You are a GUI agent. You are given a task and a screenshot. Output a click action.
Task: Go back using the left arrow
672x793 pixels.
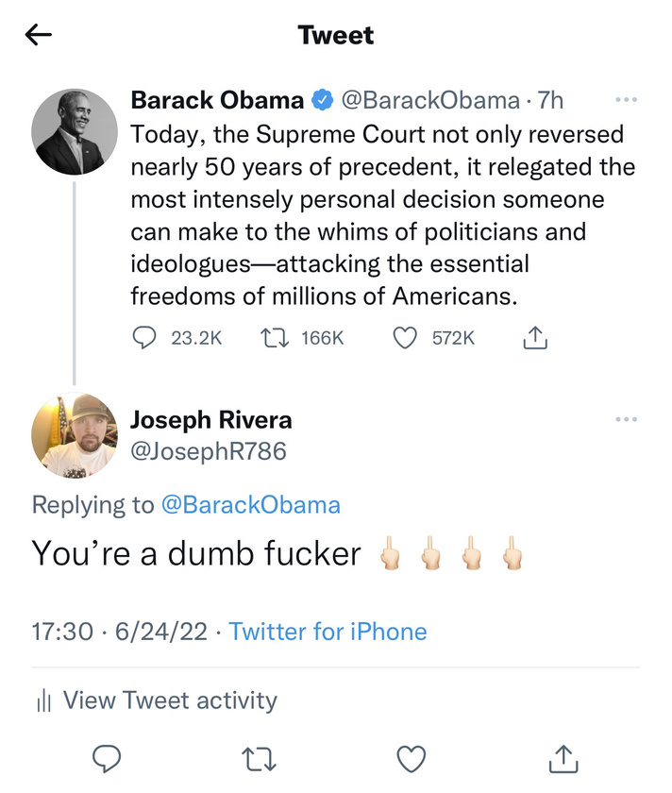(39, 35)
